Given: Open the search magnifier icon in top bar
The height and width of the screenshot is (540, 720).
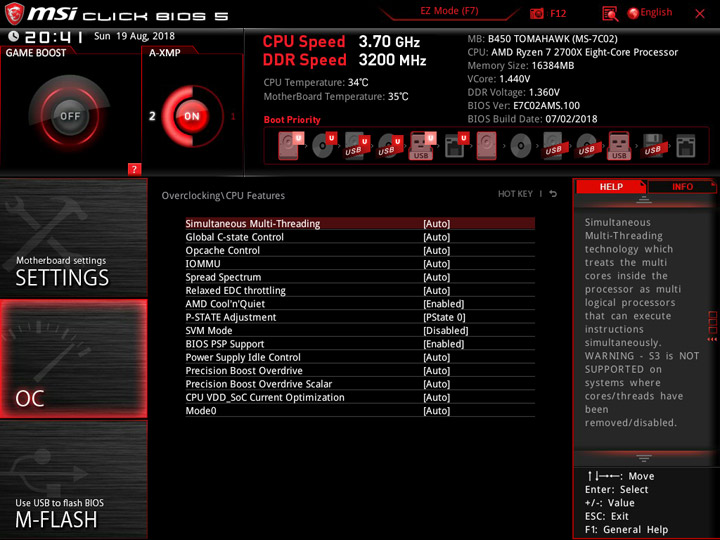Looking at the screenshot, I should point(610,14).
